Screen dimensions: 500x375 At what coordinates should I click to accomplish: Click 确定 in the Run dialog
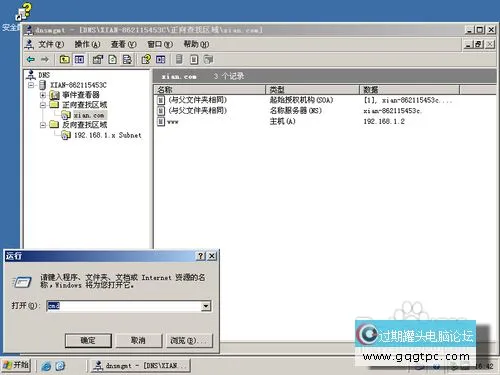click(x=88, y=340)
